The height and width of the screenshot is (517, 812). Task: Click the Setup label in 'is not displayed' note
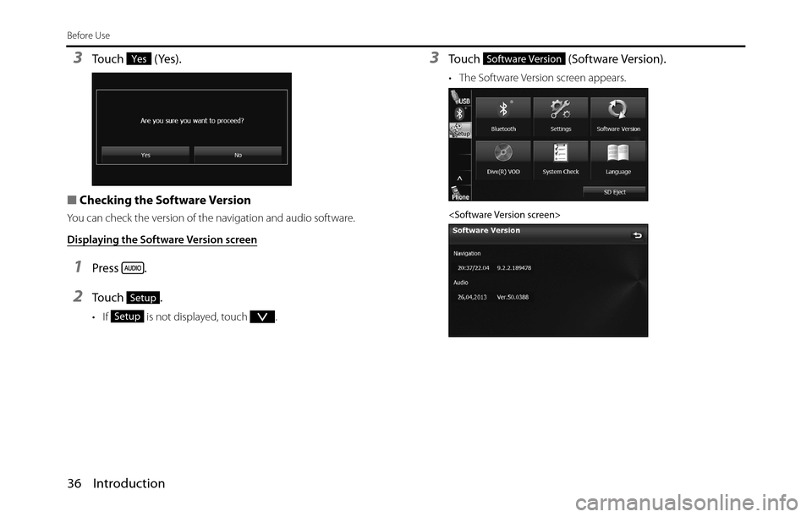[x=127, y=316]
